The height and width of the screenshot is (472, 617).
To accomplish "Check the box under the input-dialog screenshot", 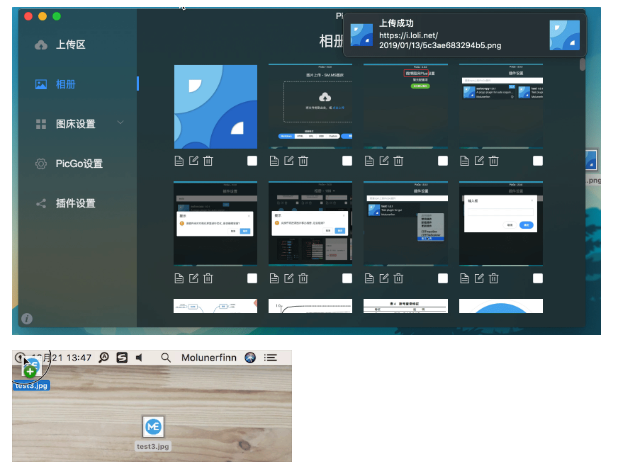I will pyautogui.click(x=538, y=278).
